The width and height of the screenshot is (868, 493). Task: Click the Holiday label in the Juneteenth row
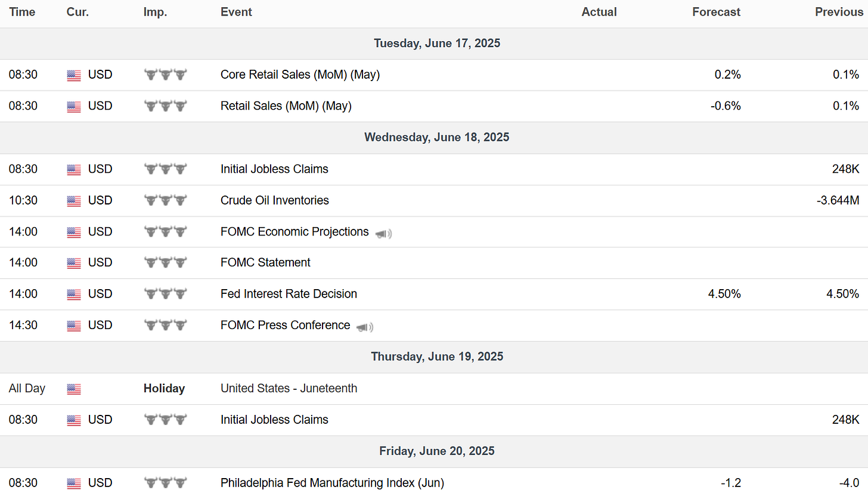click(x=164, y=389)
